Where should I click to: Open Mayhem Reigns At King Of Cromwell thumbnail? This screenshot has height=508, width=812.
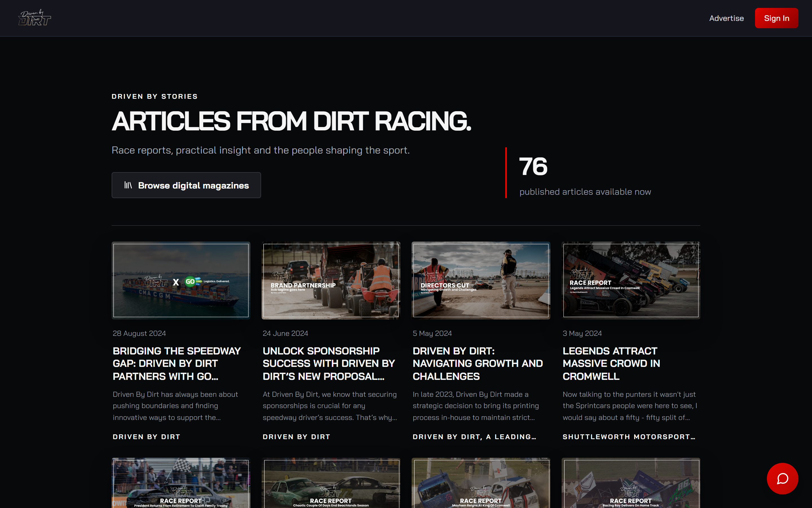[x=481, y=483]
